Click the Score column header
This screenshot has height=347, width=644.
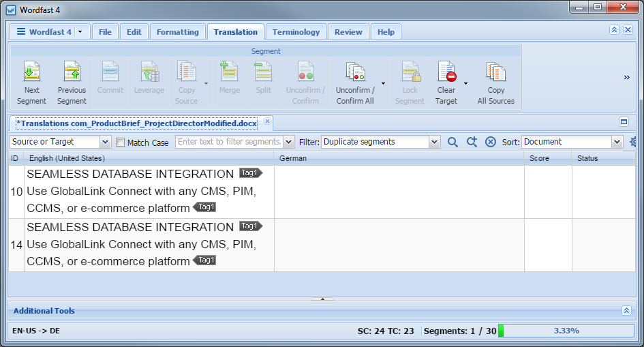(x=547, y=158)
